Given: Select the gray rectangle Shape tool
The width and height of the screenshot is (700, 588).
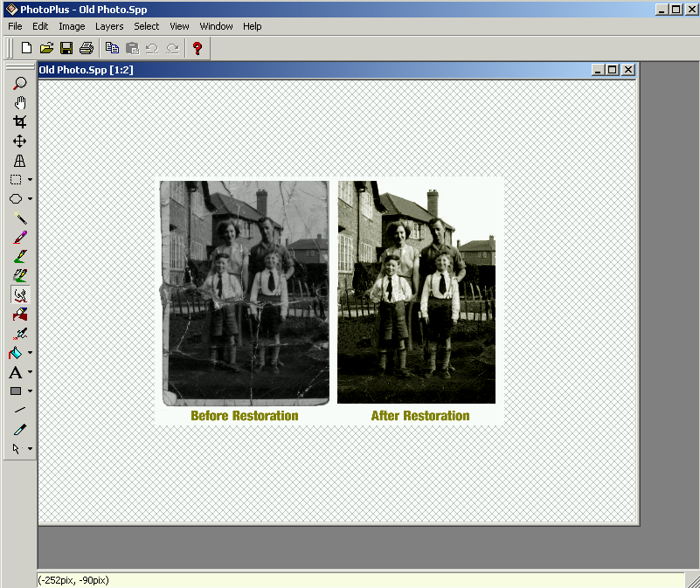Looking at the screenshot, I should coord(16,391).
